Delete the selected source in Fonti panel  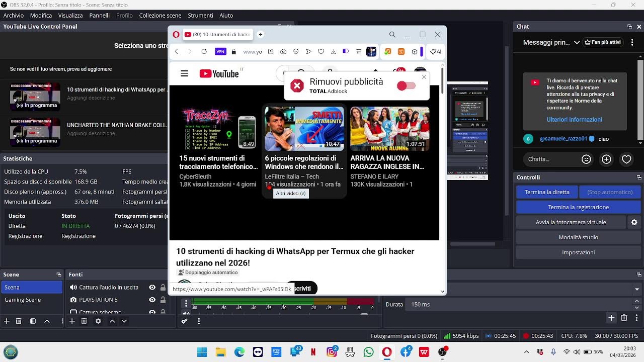pyautogui.click(x=84, y=321)
